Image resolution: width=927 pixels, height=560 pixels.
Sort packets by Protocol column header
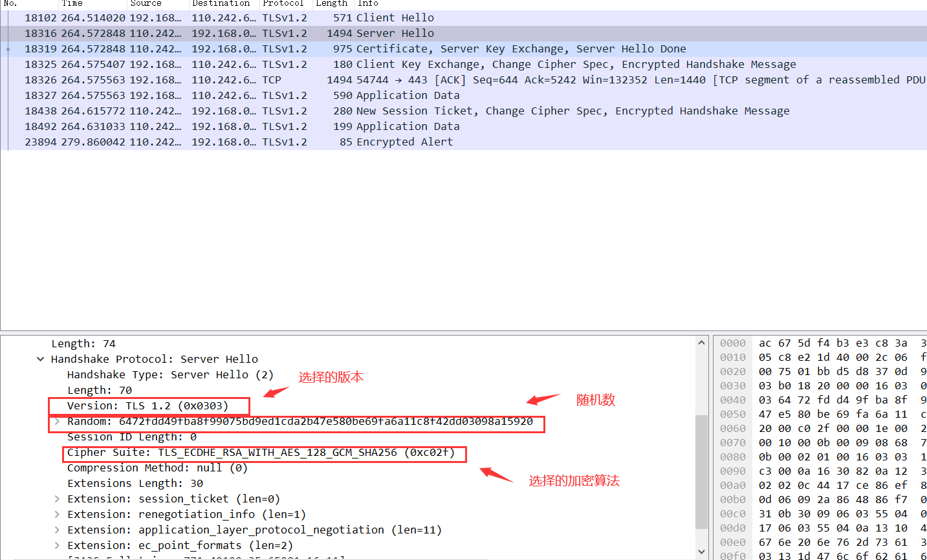click(x=286, y=4)
